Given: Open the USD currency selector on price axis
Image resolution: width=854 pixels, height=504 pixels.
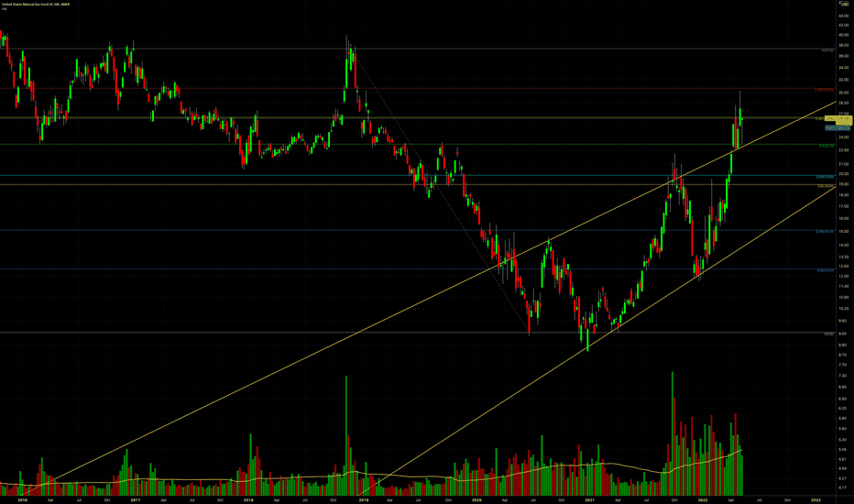Looking at the screenshot, I should click(x=844, y=4).
